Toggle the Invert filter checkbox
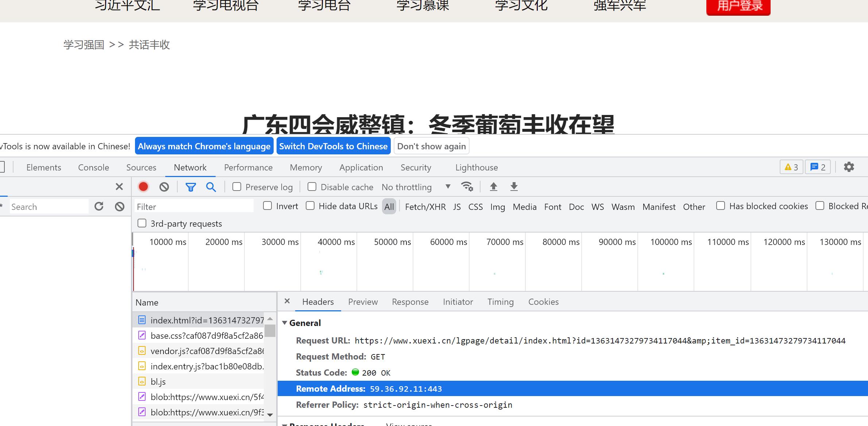The image size is (868, 426). pyautogui.click(x=268, y=206)
